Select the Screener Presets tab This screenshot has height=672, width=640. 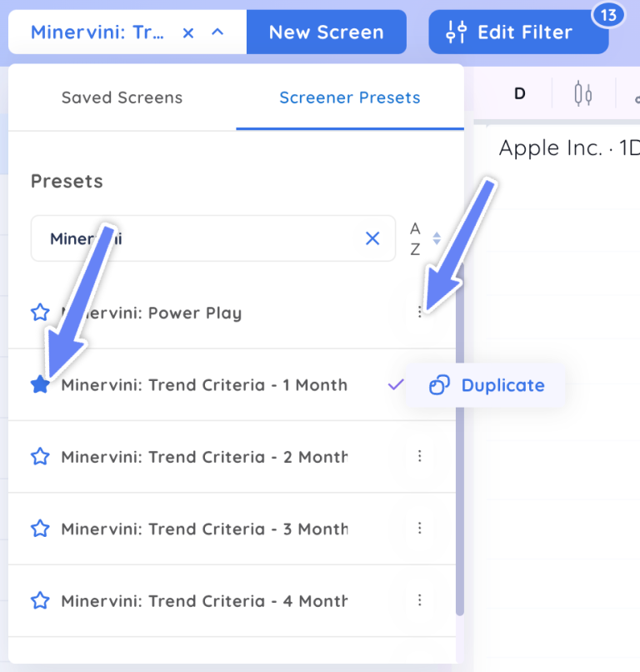point(349,98)
